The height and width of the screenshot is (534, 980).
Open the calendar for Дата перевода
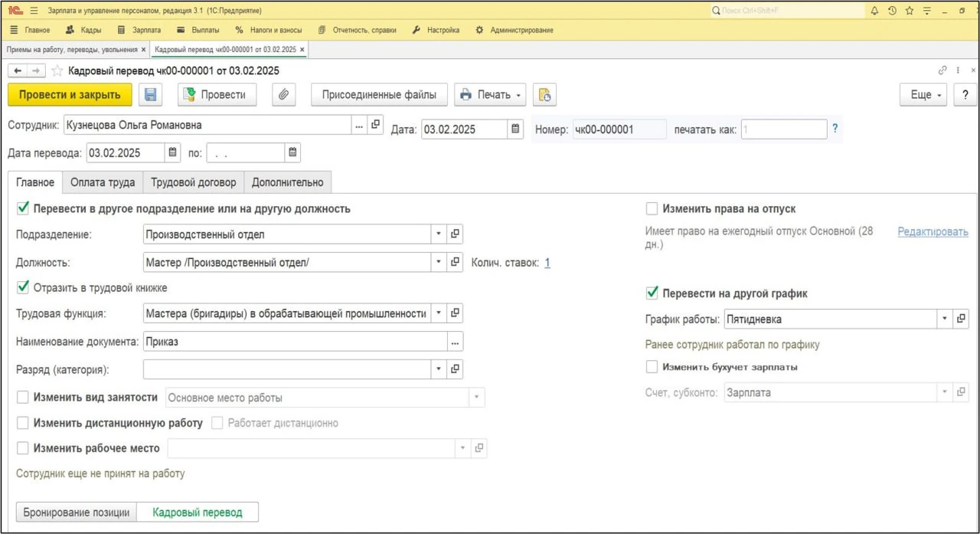pos(173,152)
